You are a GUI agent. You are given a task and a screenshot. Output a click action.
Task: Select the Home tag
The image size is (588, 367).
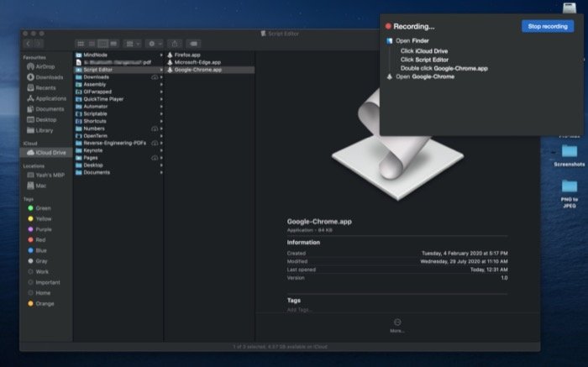pos(39,293)
